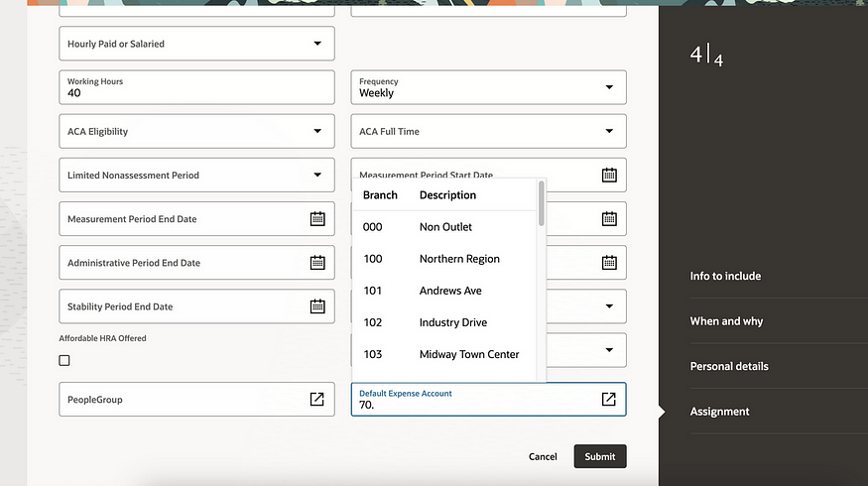Open calendar for Administrative Period End Date

317,263
